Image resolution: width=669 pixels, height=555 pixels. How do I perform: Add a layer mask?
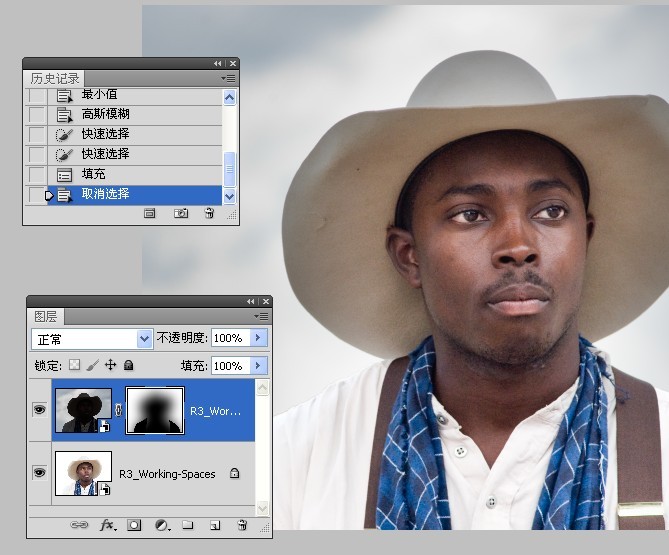coord(134,525)
